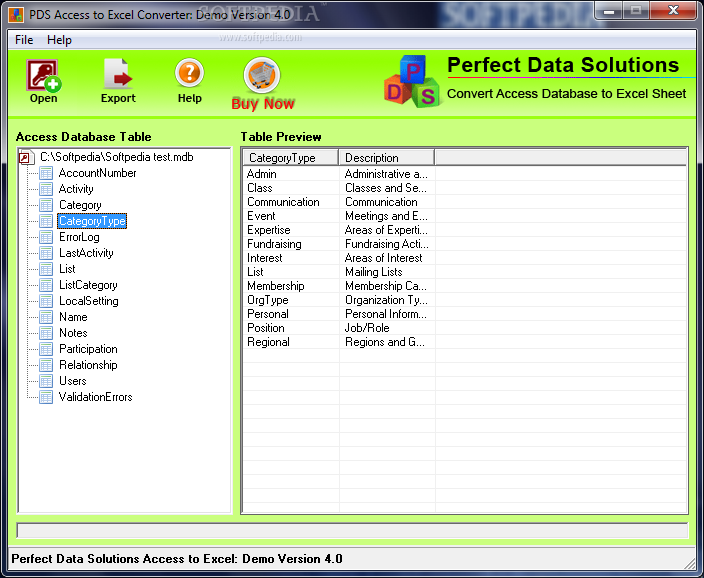Click the table icon beside Relationship
Screen dimensions: 704x578
point(46,365)
